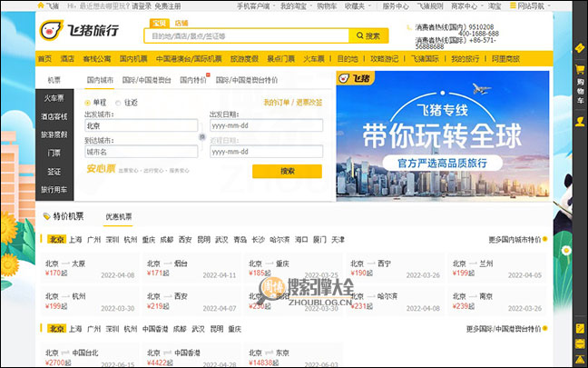This screenshot has width=588, height=368.
Task: Open 酒店 in the yellow navigation bar
Action: pyautogui.click(x=67, y=59)
